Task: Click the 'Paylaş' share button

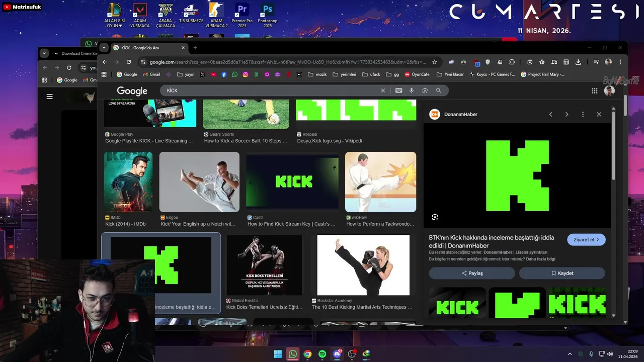Action: [x=472, y=273]
